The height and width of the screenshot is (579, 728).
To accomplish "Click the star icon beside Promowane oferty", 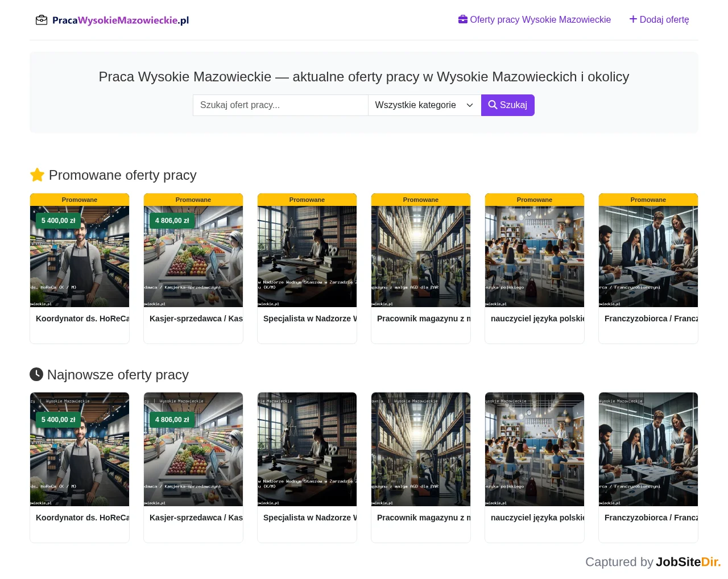I will [x=37, y=175].
